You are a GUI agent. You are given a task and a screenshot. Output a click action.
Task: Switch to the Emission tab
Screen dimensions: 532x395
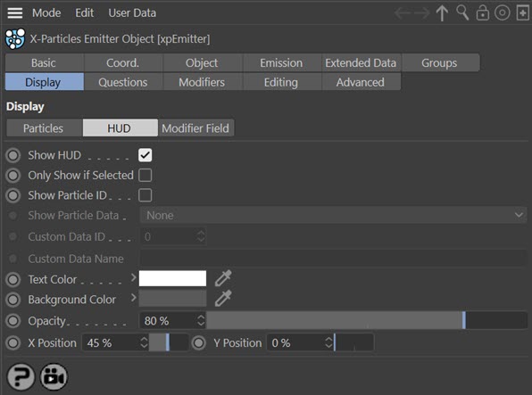pyautogui.click(x=281, y=62)
